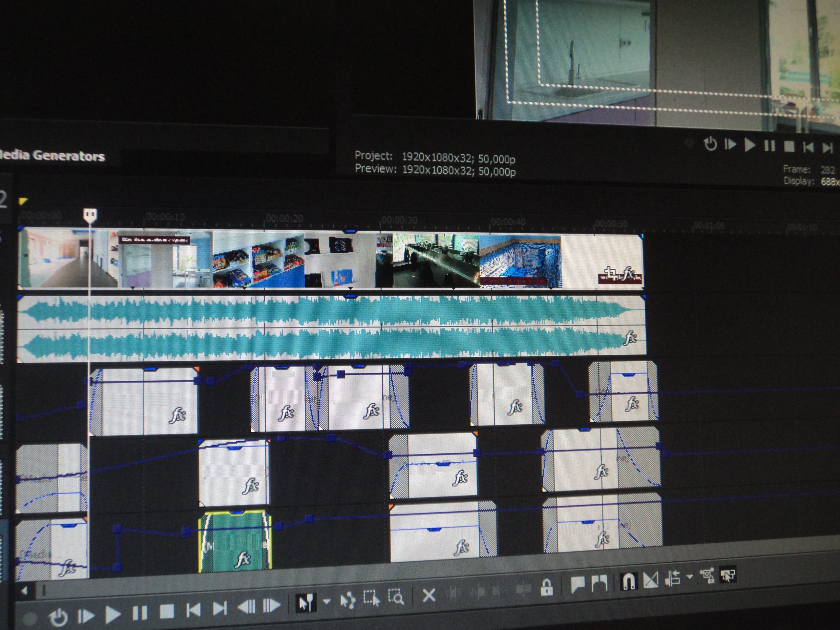Click the 00:00:10 mark on time ruler
Viewport: 840px width, 630px height.
coord(165,217)
